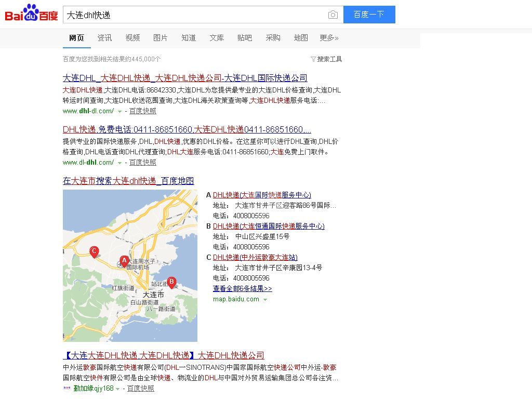
Task: Open 百度快照 for www.dl-dhl.com result
Action: click(143, 163)
